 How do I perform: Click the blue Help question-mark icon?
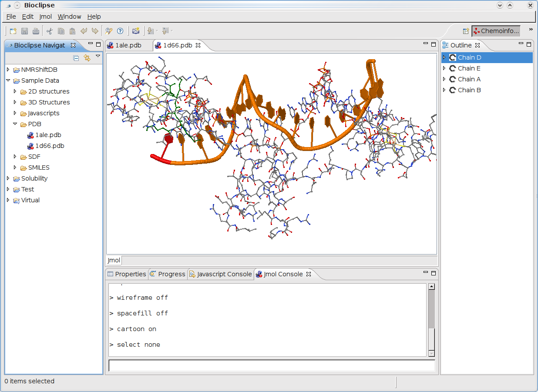120,31
